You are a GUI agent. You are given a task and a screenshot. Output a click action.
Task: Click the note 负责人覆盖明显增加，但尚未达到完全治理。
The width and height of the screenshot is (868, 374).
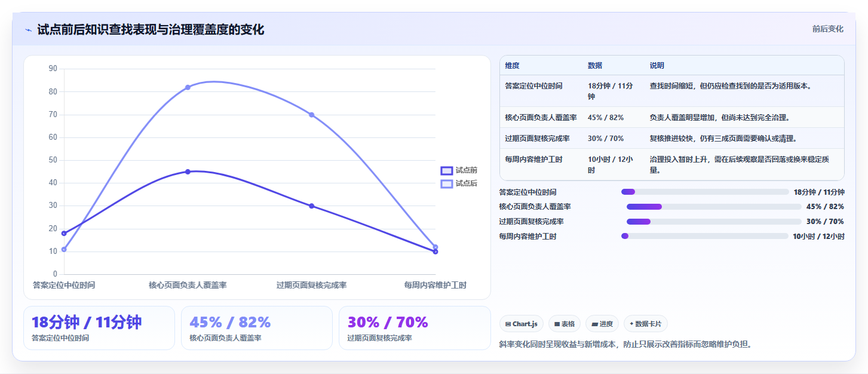point(720,118)
